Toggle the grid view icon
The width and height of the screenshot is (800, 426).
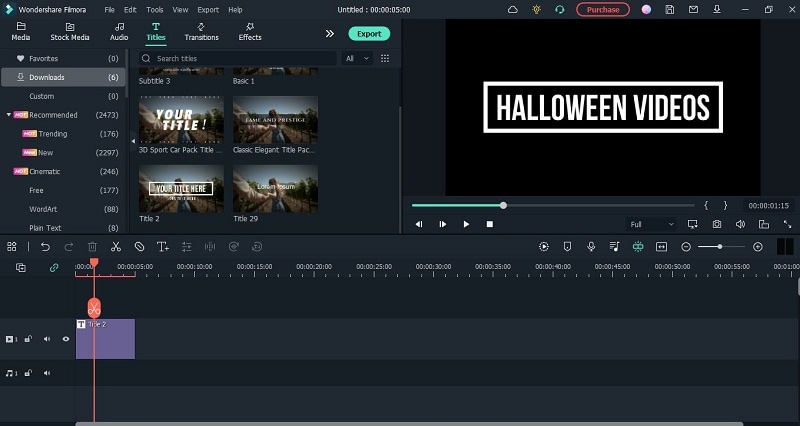point(385,58)
